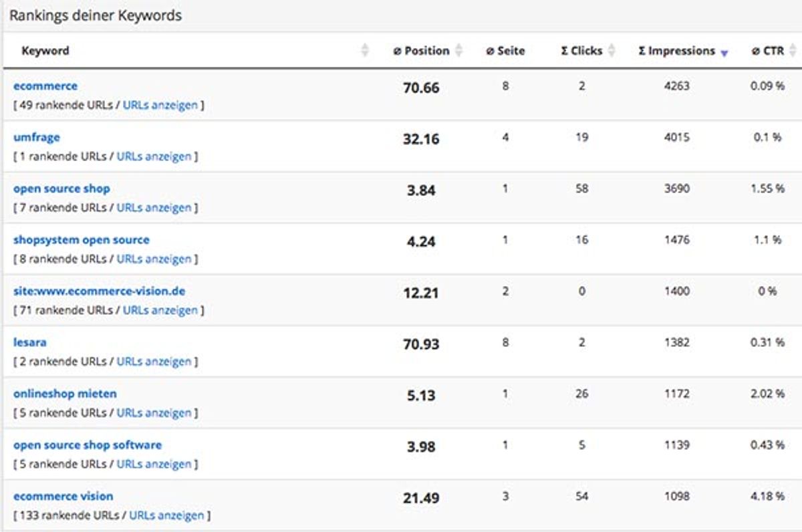This screenshot has height=532, width=802.
Task: Select clicks value 58
Action: click(x=582, y=189)
